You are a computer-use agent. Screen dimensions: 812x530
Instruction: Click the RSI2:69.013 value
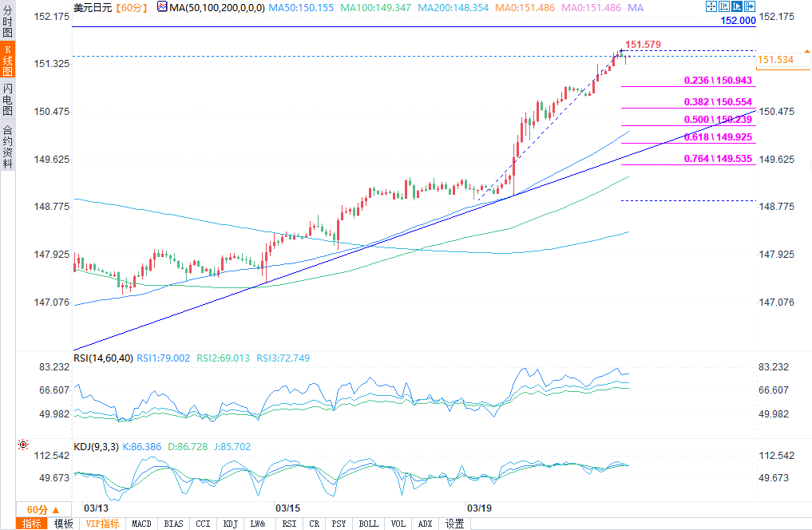pos(223,358)
